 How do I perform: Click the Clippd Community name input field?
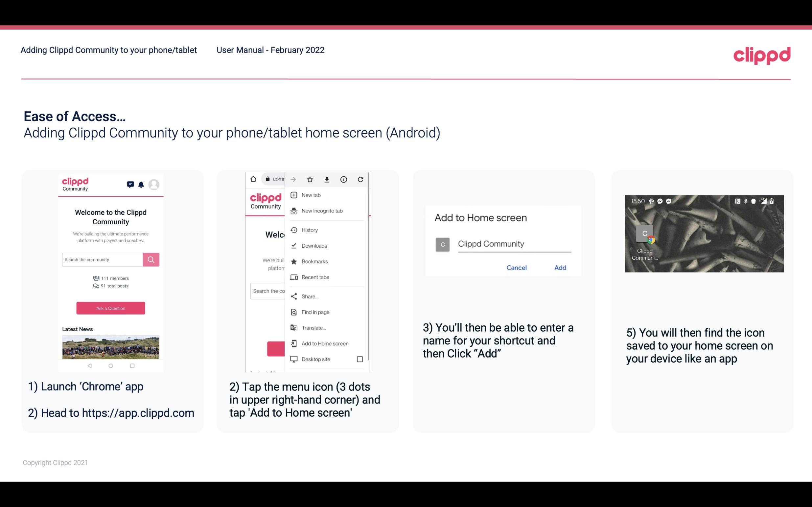click(x=514, y=243)
